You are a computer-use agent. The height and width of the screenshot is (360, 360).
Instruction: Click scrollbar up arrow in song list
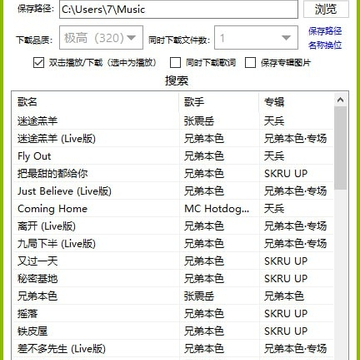pos(340,100)
